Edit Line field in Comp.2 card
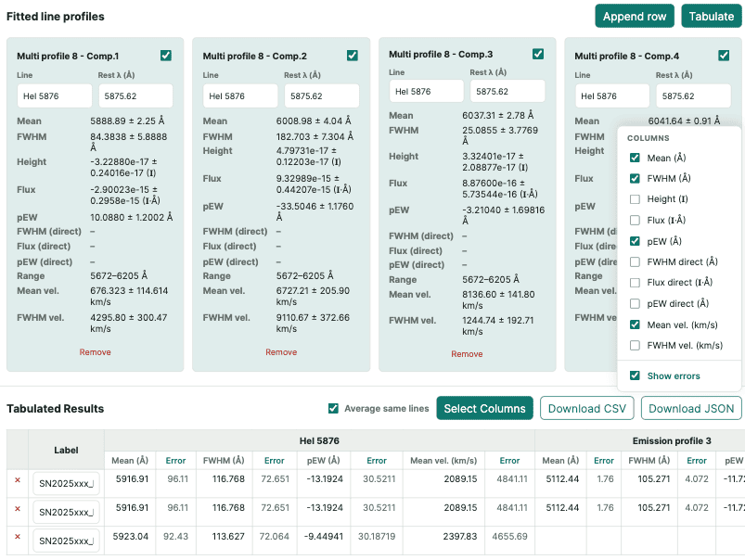745x560 pixels. [x=240, y=95]
